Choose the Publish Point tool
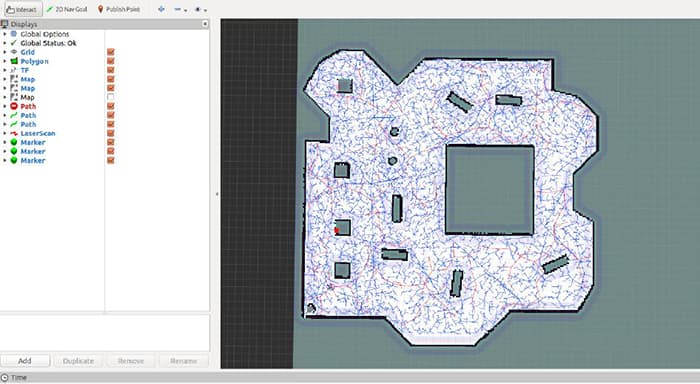Image resolution: width=700 pixels, height=384 pixels. point(119,9)
